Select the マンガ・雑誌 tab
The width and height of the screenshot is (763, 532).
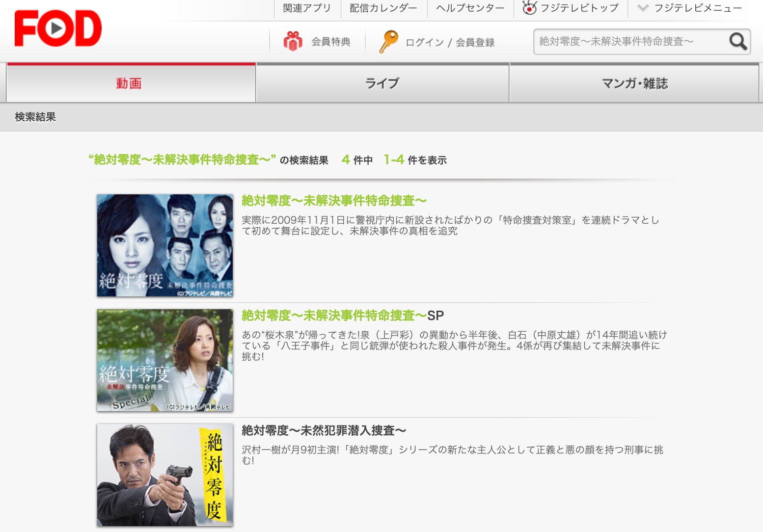(634, 83)
